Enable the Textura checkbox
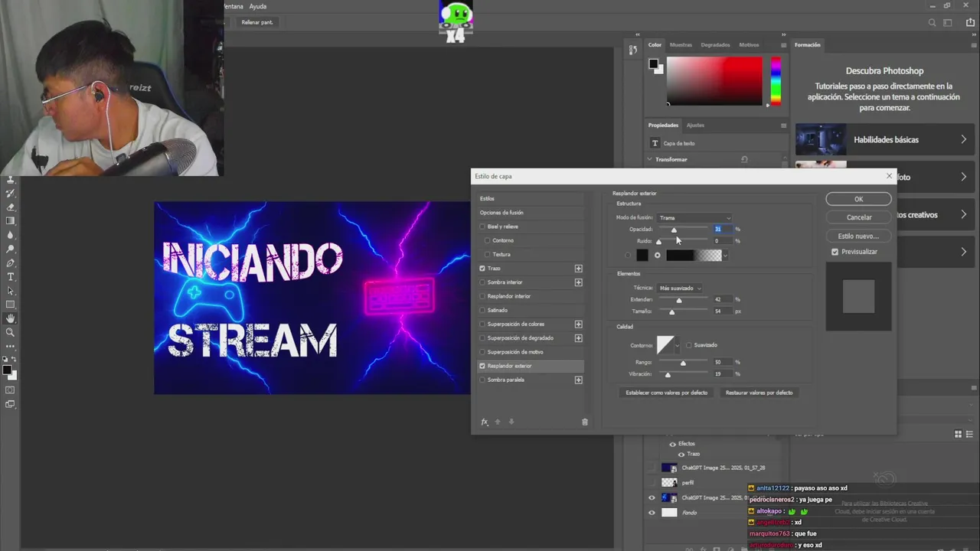Viewport: 980px width, 551px height. click(487, 254)
